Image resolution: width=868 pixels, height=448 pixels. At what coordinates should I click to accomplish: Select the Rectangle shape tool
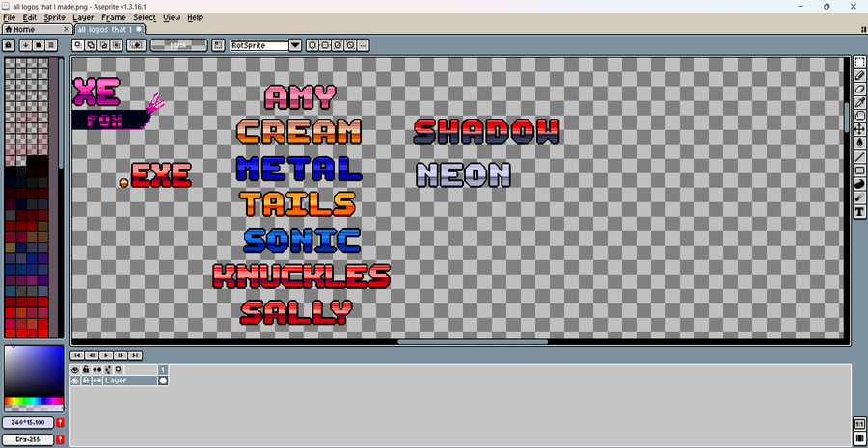pyautogui.click(x=859, y=171)
